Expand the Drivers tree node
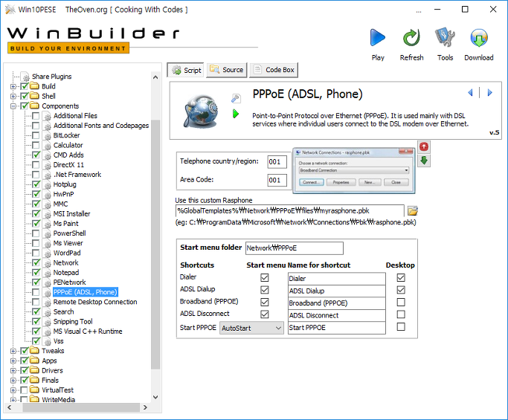Screen dimensions: 508x420 pos(13,370)
